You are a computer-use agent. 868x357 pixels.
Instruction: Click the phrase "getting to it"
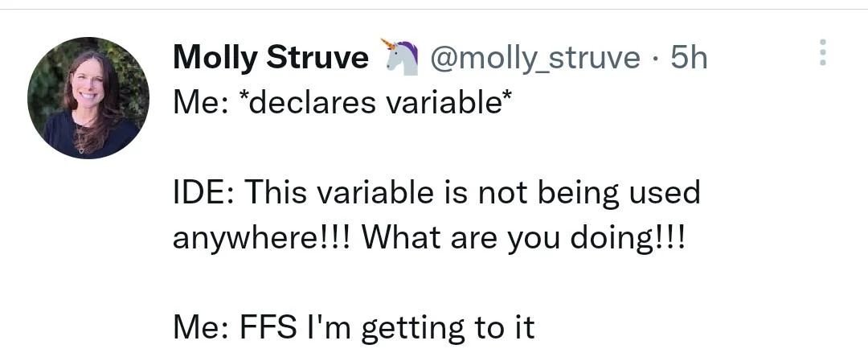448,329
